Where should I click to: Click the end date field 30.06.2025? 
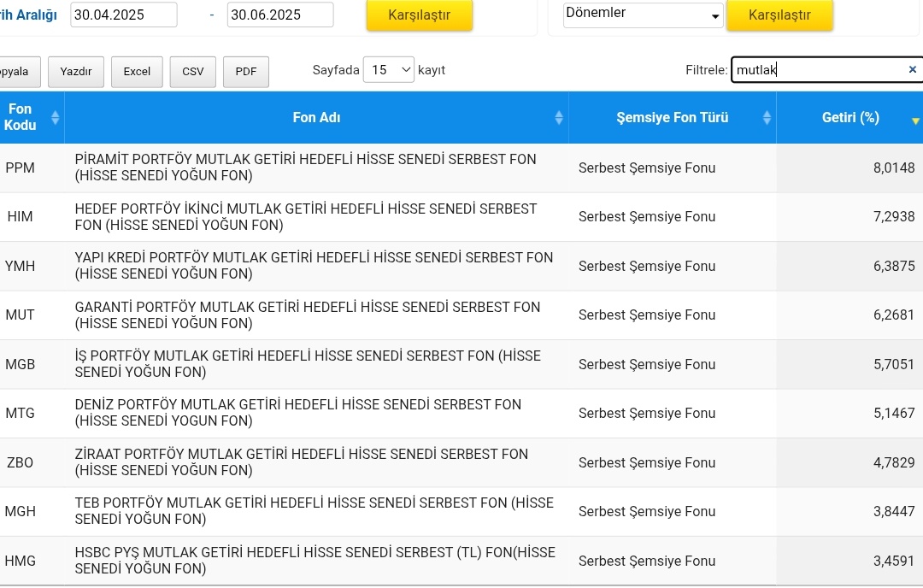pyautogui.click(x=280, y=15)
